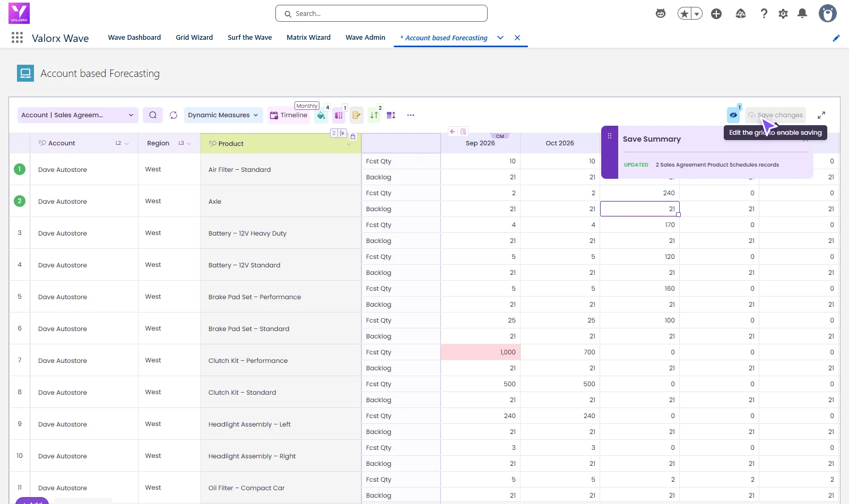Open the App Launcher grid
This screenshot has width=849, height=504.
click(x=17, y=38)
